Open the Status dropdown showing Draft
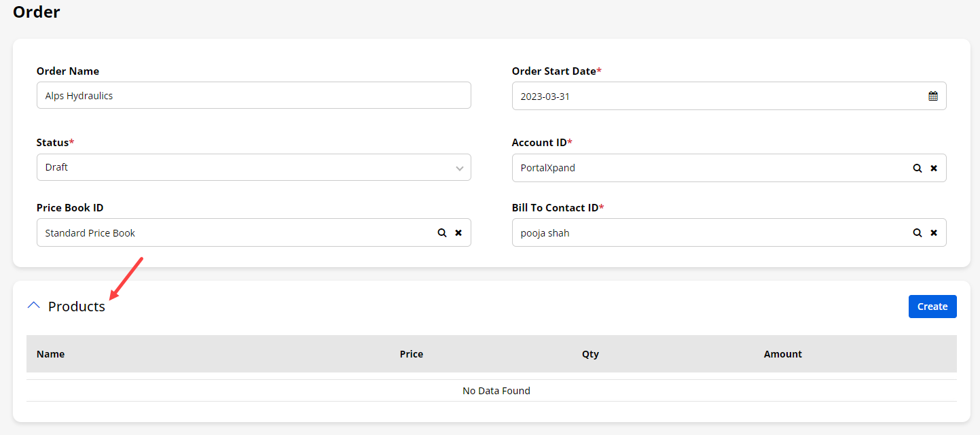980x435 pixels. 253,167
